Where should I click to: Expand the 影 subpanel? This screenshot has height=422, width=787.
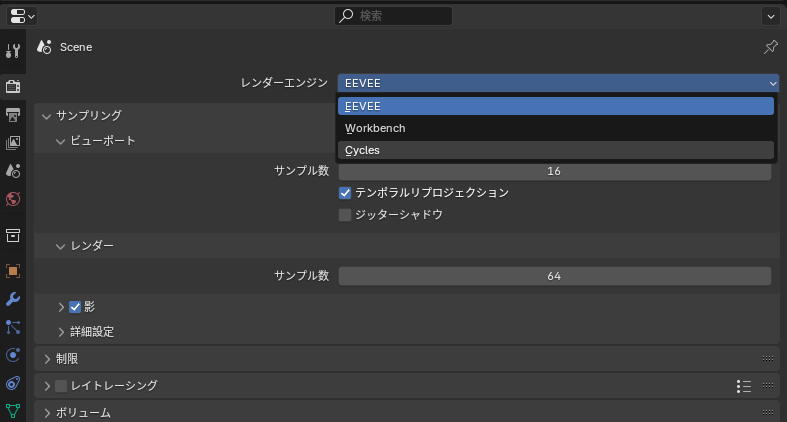61,307
